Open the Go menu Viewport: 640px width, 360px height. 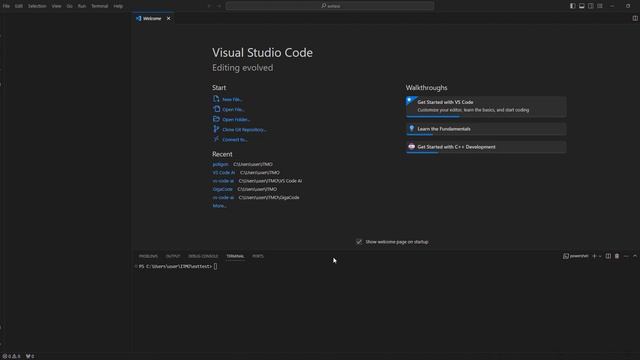click(x=69, y=6)
